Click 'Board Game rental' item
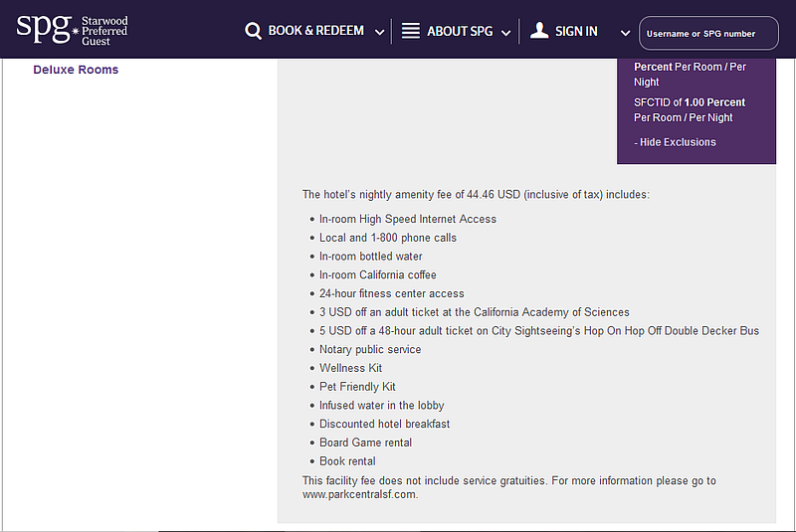Viewport: 796px width, 532px height. (365, 443)
